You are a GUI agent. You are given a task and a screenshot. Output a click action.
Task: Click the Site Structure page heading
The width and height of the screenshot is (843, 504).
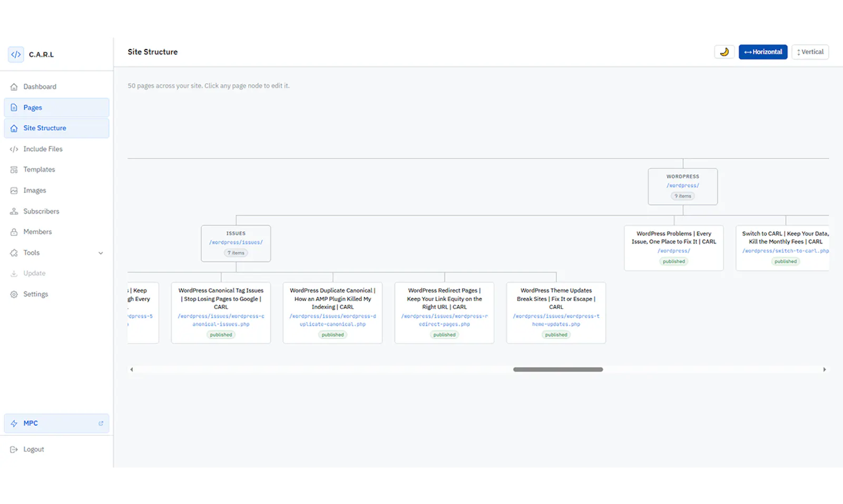coord(153,52)
